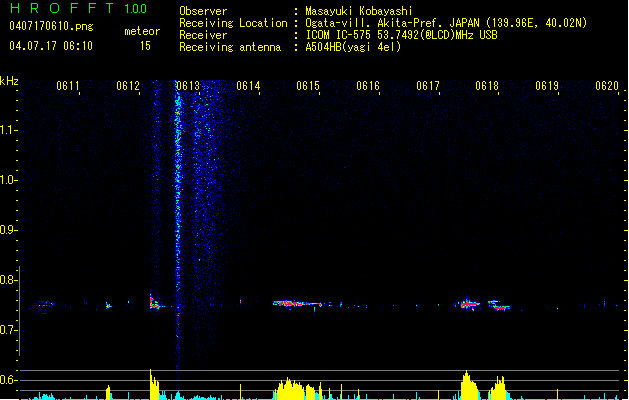The width and height of the screenshot is (629, 400).
Task: Click the meteor echo just after 0618
Action: 499,305
